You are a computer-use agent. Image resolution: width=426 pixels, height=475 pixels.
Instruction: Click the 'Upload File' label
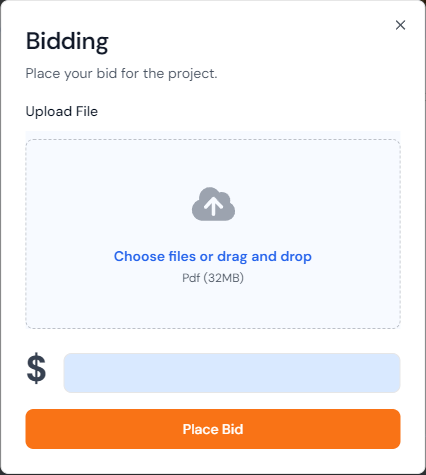(62, 111)
